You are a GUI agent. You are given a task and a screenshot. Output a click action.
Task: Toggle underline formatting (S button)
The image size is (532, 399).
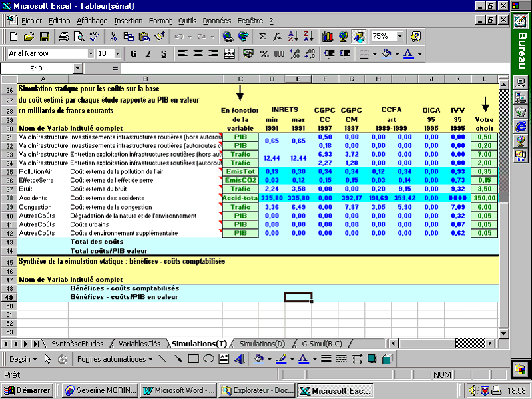(x=162, y=53)
